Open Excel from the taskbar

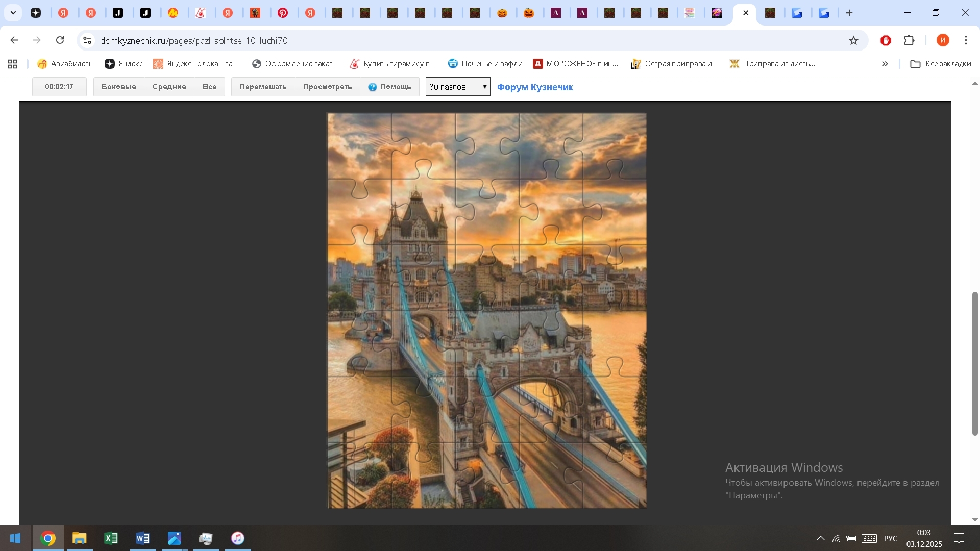point(111,538)
